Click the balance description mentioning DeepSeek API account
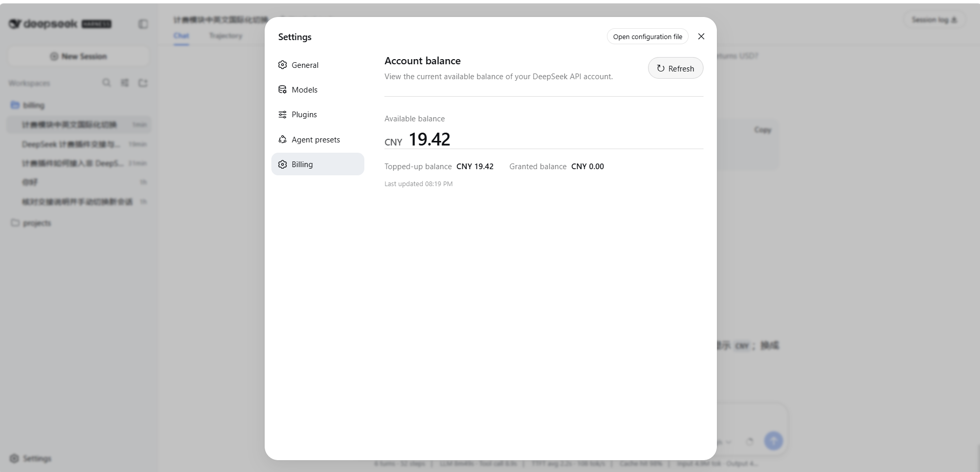 pyautogui.click(x=498, y=77)
